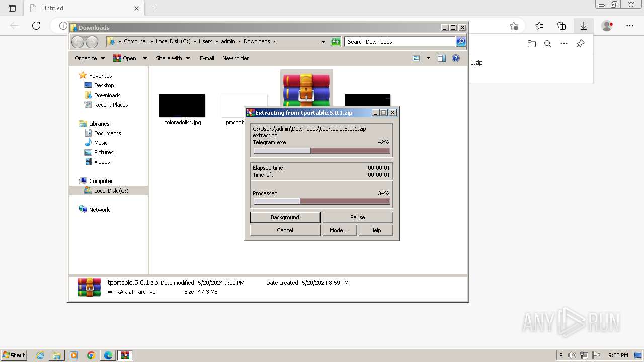
Task: Open File Explorer taskbar icon
Action: click(57, 355)
